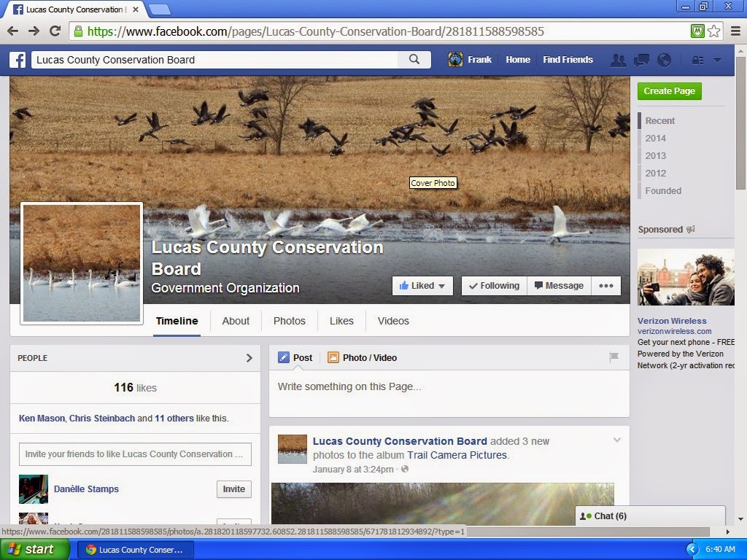Jump to Founded in the timeline navigator

pyautogui.click(x=663, y=191)
